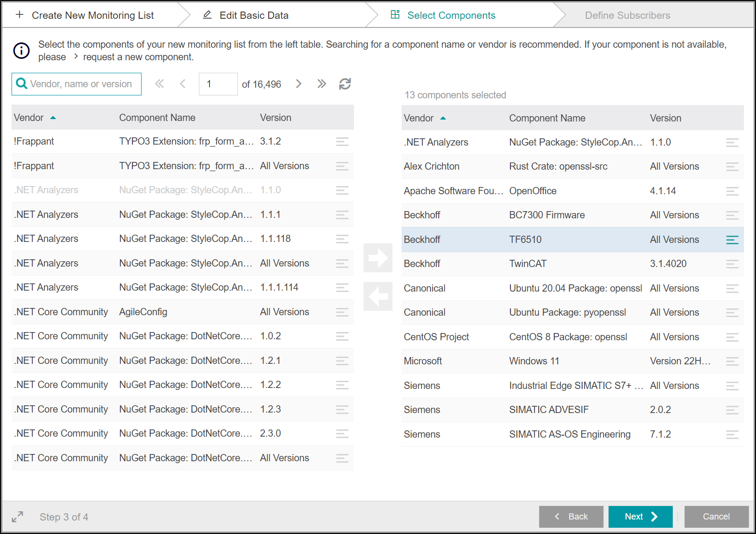This screenshot has height=534, width=756.
Task: Open row menu for DotNetCore version 1.0.2
Action: coord(342,336)
